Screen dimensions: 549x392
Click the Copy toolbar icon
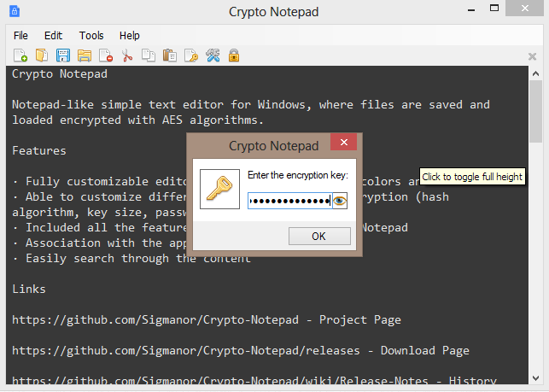click(x=149, y=56)
